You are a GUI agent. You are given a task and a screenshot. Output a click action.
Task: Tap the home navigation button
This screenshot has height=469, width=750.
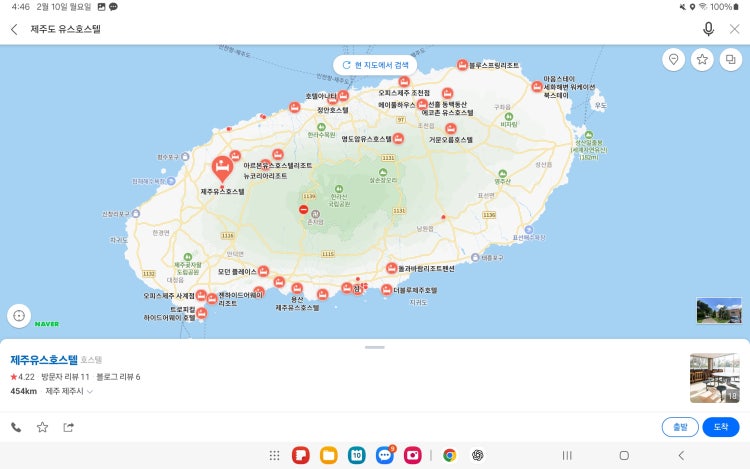[624, 455]
